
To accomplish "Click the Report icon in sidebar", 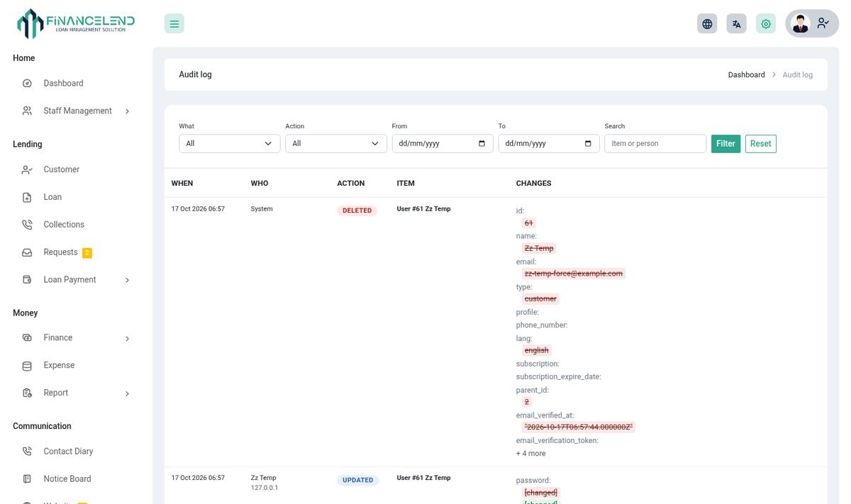I will pyautogui.click(x=27, y=393).
